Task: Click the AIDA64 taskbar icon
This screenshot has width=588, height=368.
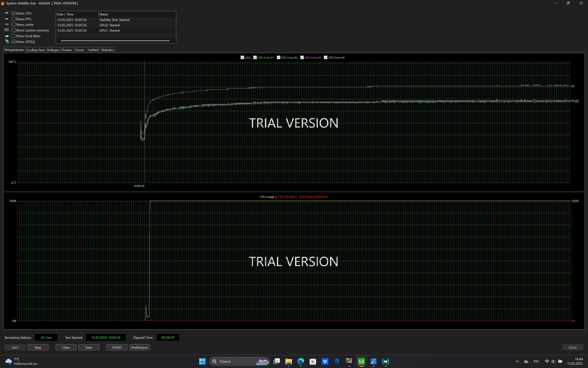Action: (361, 361)
